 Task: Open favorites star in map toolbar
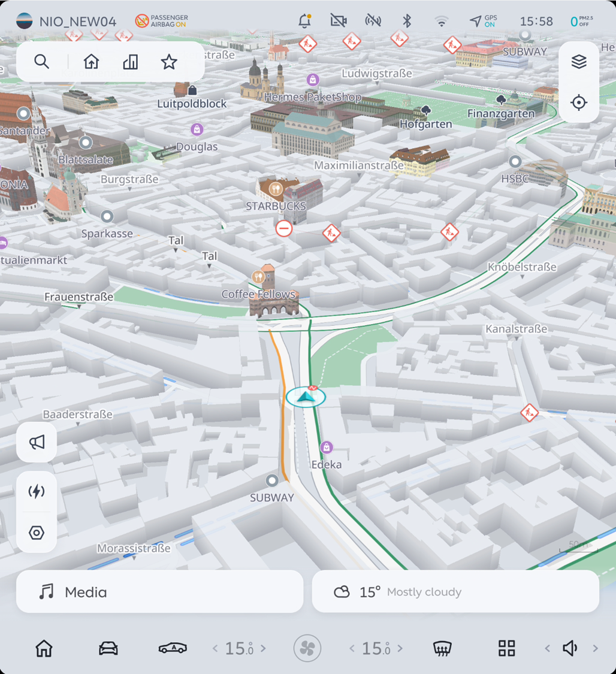[169, 62]
